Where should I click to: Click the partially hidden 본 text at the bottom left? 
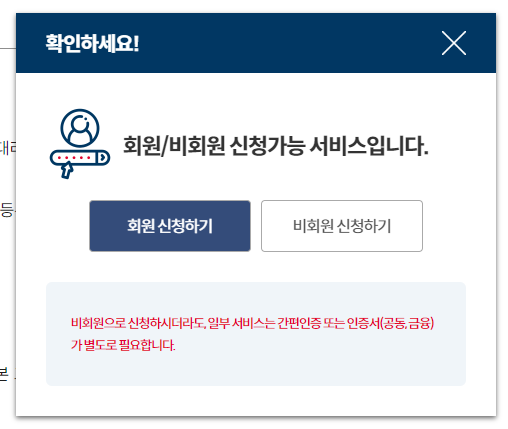pyautogui.click(x=4, y=374)
